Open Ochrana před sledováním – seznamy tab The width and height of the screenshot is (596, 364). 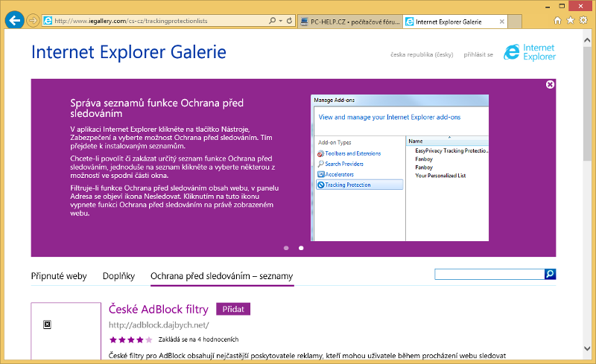coord(222,276)
